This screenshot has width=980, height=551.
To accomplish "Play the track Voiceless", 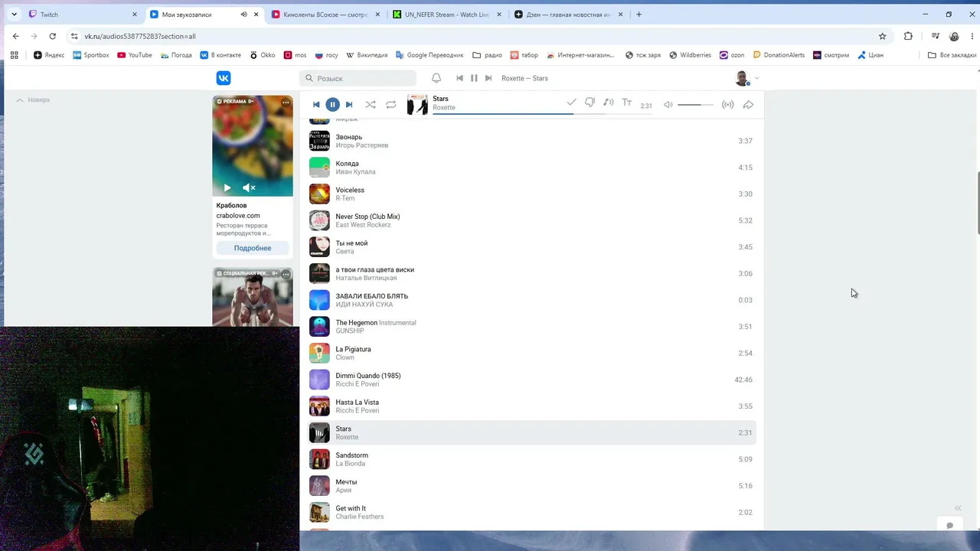I will (x=532, y=194).
